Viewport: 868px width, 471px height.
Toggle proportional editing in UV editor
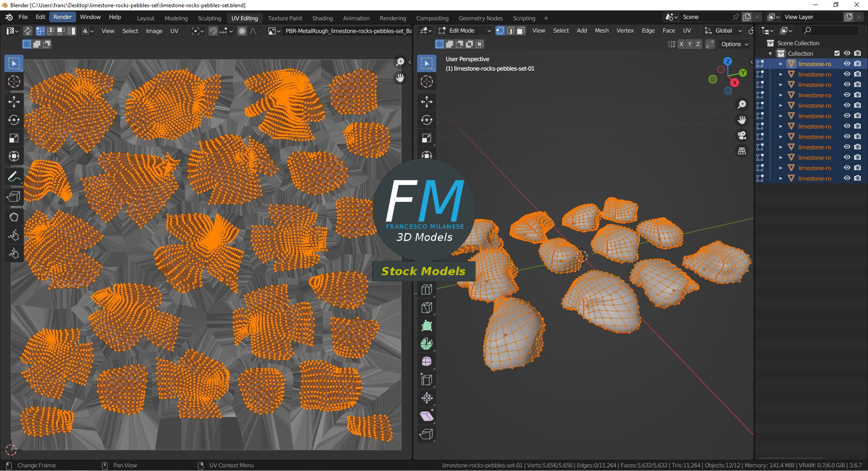click(x=242, y=31)
